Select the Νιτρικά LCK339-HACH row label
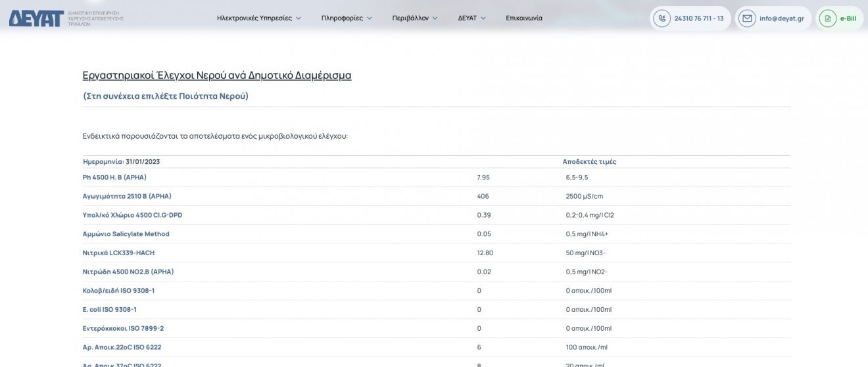The width and height of the screenshot is (868, 367). [118, 253]
